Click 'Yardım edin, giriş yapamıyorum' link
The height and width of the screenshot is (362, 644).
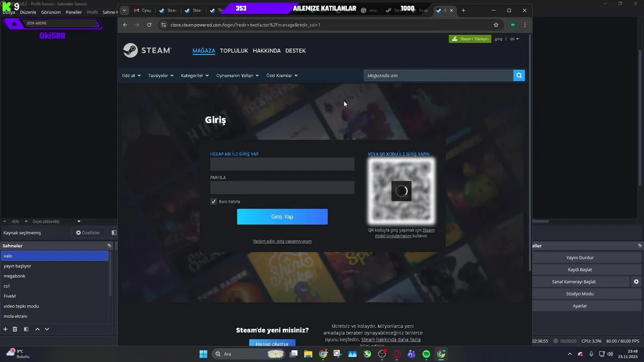[x=282, y=241]
